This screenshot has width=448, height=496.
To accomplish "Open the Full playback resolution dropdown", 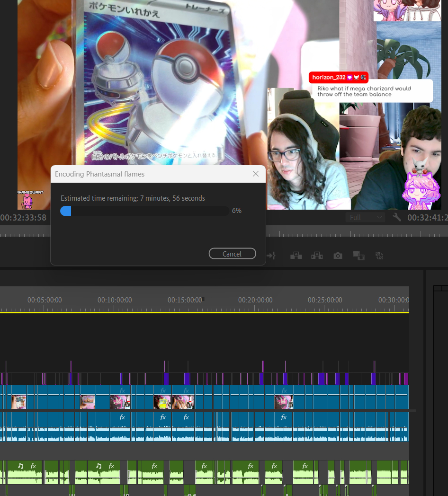I will pyautogui.click(x=365, y=217).
